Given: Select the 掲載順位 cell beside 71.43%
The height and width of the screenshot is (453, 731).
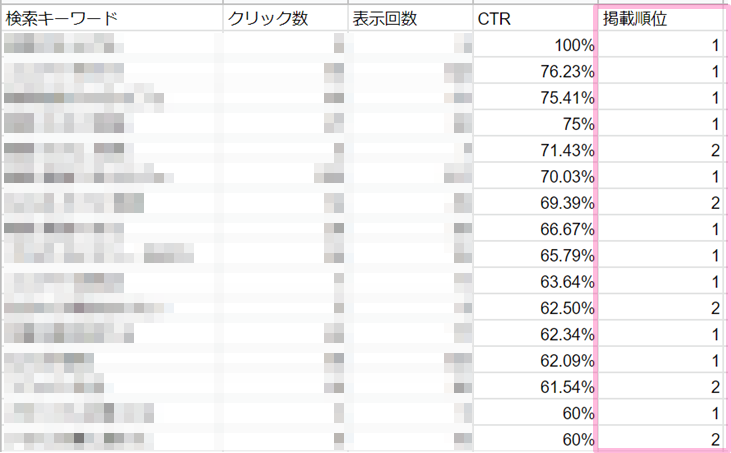Looking at the screenshot, I should click(660, 150).
